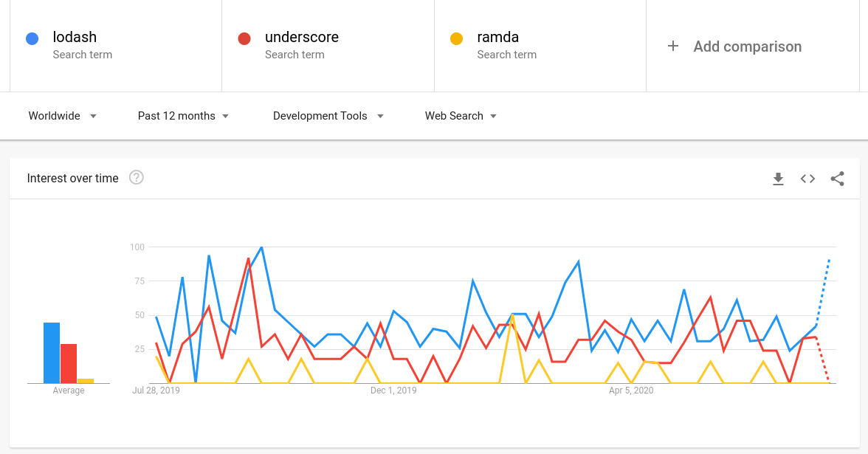Expand the Past 12 months time range

(x=183, y=116)
